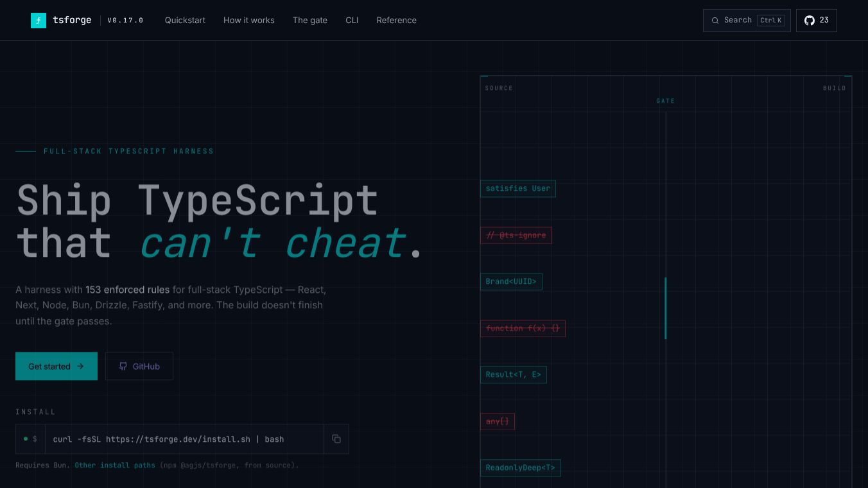
Task: Click the // @ts-ignore chip
Action: click(x=516, y=236)
